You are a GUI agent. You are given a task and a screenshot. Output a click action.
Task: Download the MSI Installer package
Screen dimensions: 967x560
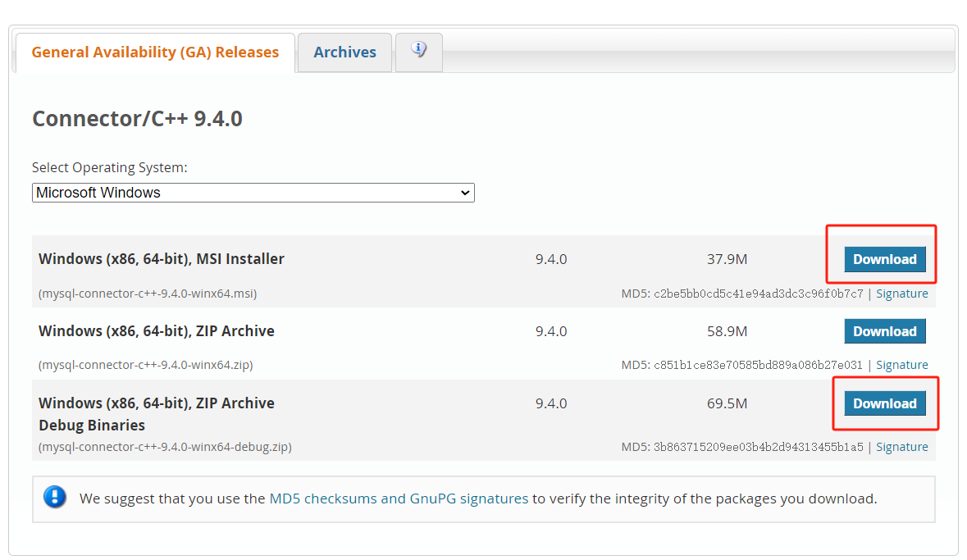884,259
